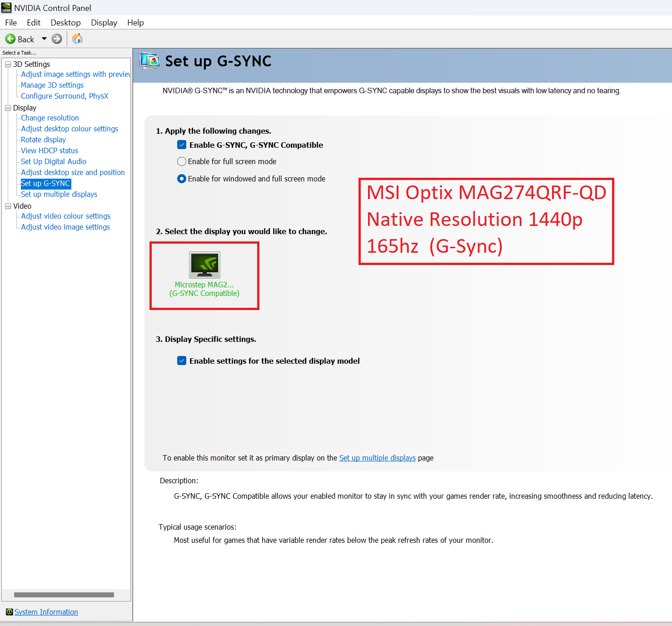Open Rotate display page
This screenshot has width=672, height=626.
(x=44, y=140)
